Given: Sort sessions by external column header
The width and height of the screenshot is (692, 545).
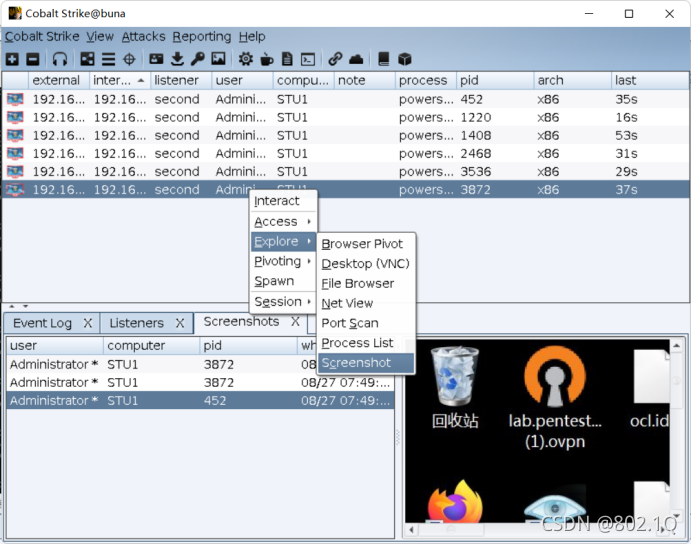Looking at the screenshot, I should [59, 80].
